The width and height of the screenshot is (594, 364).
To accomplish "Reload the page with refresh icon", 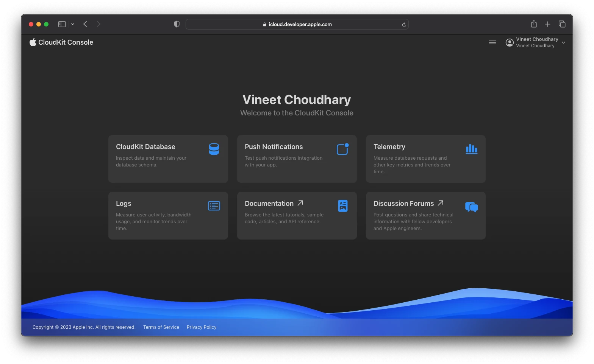I will [404, 25].
